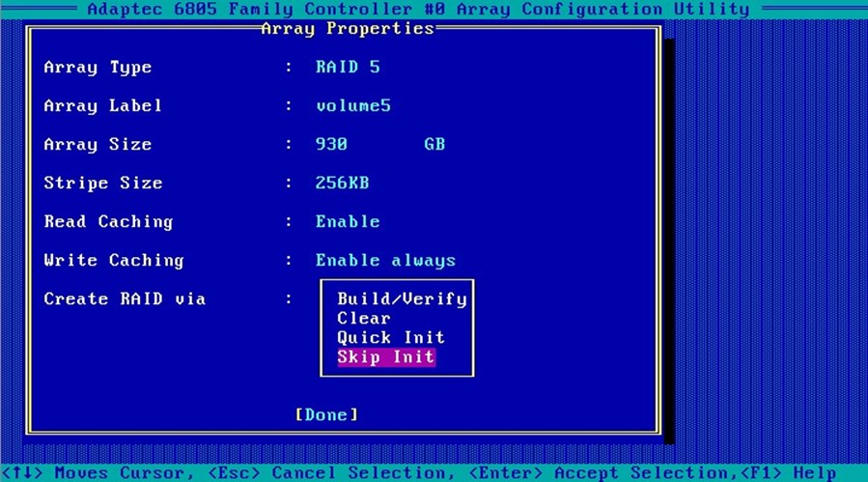
Task: Click the Create RAID via label
Action: click(125, 299)
